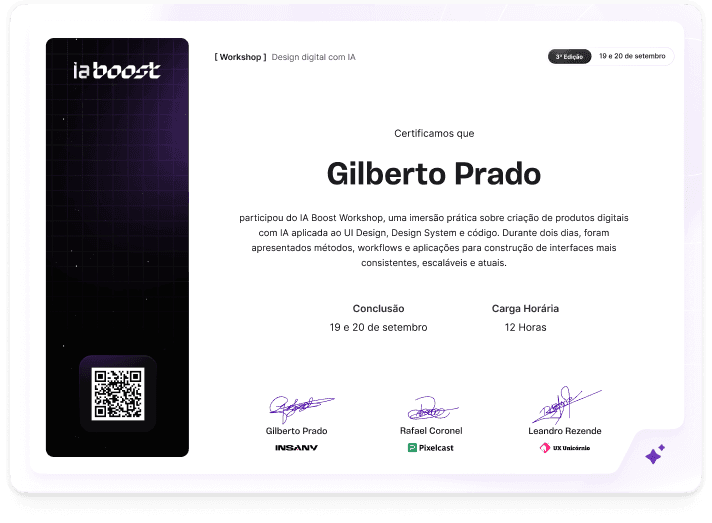
Task: Click the UX Unicórnio logo
Action: (x=564, y=448)
